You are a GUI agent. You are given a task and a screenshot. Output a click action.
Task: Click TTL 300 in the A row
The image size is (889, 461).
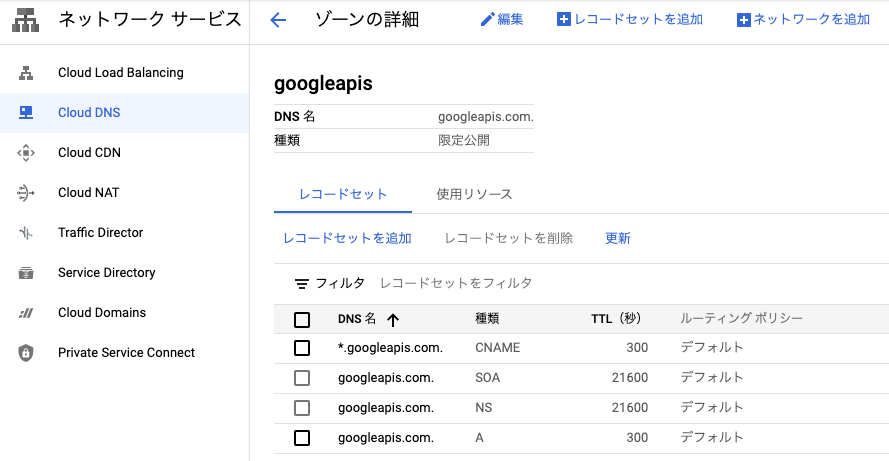click(x=637, y=438)
